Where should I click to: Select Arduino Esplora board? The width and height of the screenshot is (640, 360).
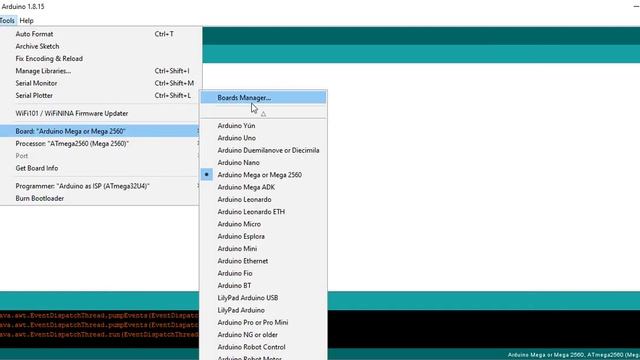point(263,236)
